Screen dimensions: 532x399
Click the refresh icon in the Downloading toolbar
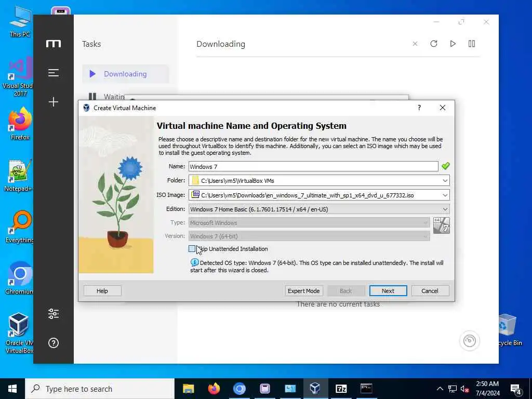click(x=434, y=44)
